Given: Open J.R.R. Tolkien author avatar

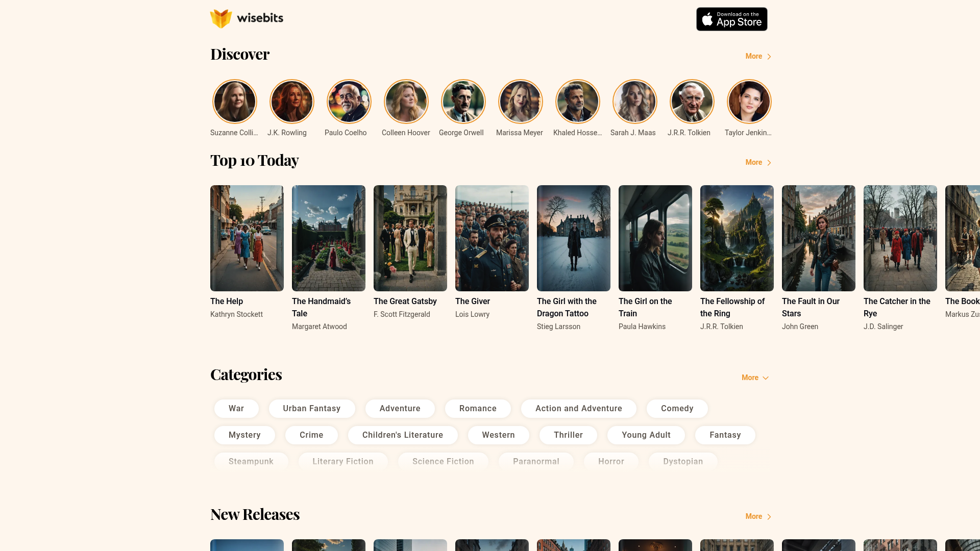Looking at the screenshot, I should pos(692,102).
